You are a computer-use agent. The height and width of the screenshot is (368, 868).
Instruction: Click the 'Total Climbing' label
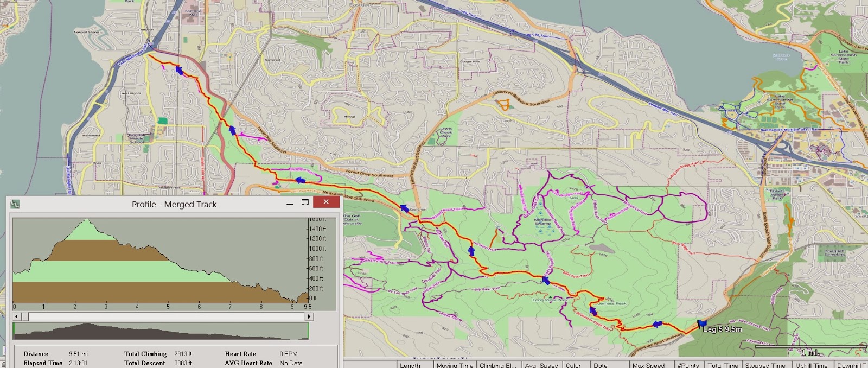[x=145, y=354]
